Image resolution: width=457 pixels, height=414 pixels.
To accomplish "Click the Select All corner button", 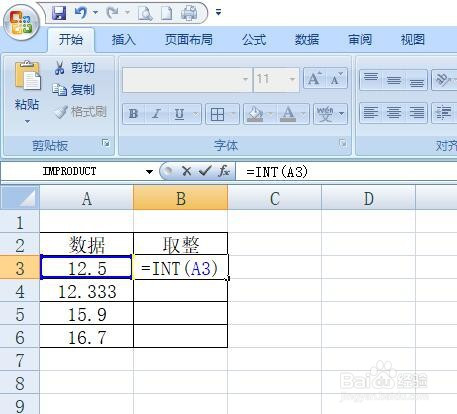I will (x=20, y=198).
